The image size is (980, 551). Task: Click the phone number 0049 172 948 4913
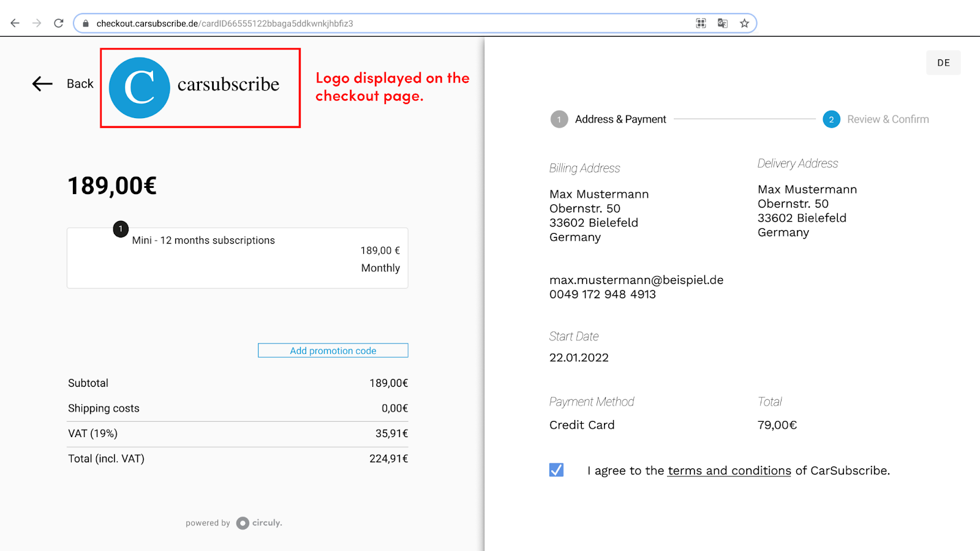coord(603,294)
